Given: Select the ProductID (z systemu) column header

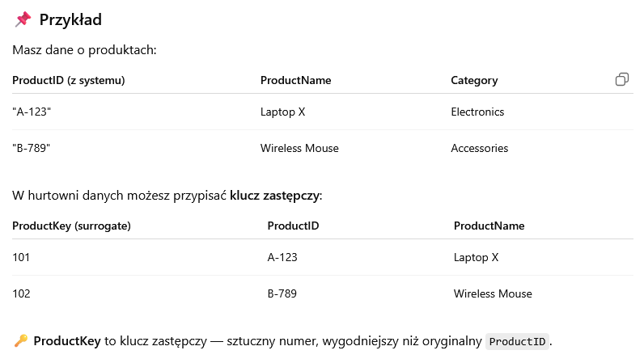Looking at the screenshot, I should [69, 80].
